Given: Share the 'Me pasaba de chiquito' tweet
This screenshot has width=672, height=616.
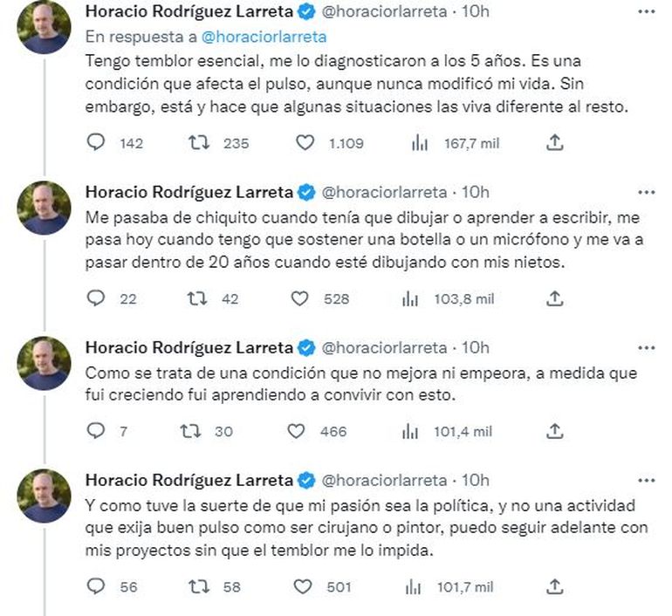Looking at the screenshot, I should coord(554,298).
